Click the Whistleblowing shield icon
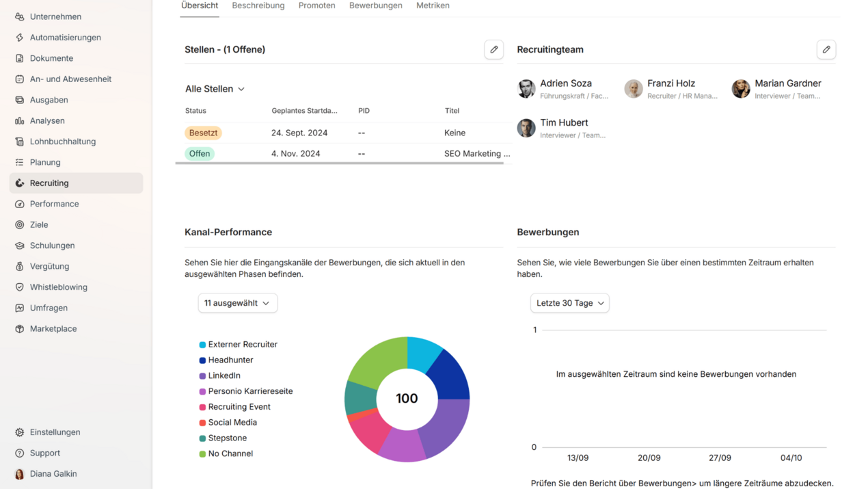The image size is (868, 489). (19, 287)
